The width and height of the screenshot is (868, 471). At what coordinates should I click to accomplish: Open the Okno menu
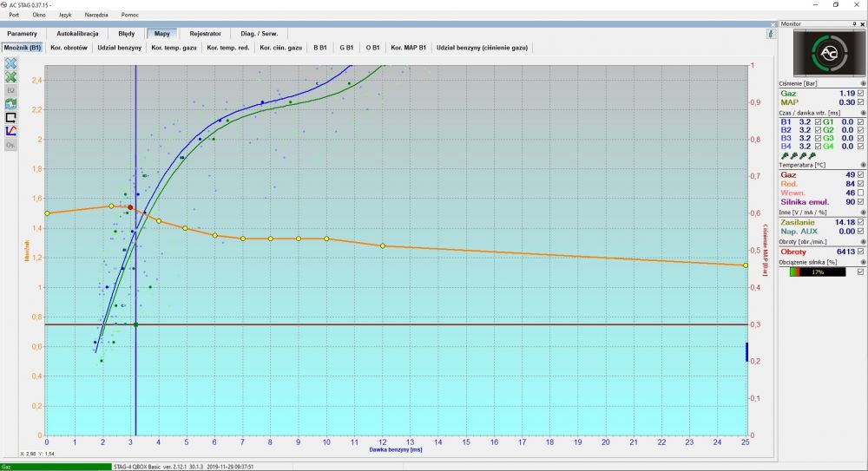pos(39,15)
